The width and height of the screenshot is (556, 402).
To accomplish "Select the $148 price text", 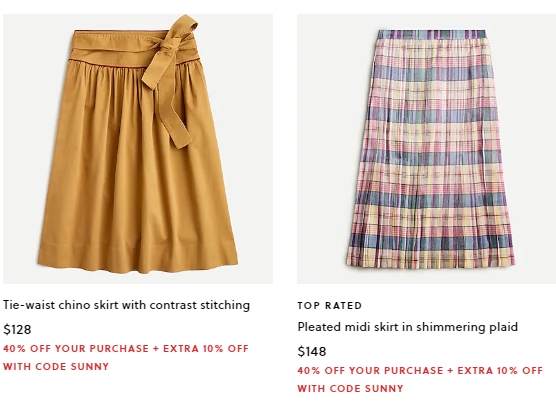I will tap(312, 352).
